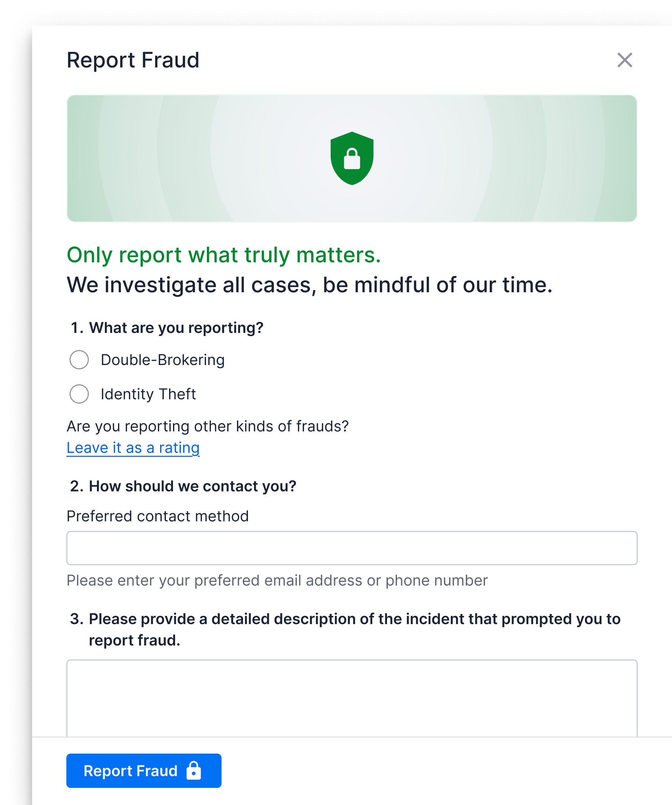
Task: Click the "Preferred contact method" field label
Action: [x=157, y=516]
